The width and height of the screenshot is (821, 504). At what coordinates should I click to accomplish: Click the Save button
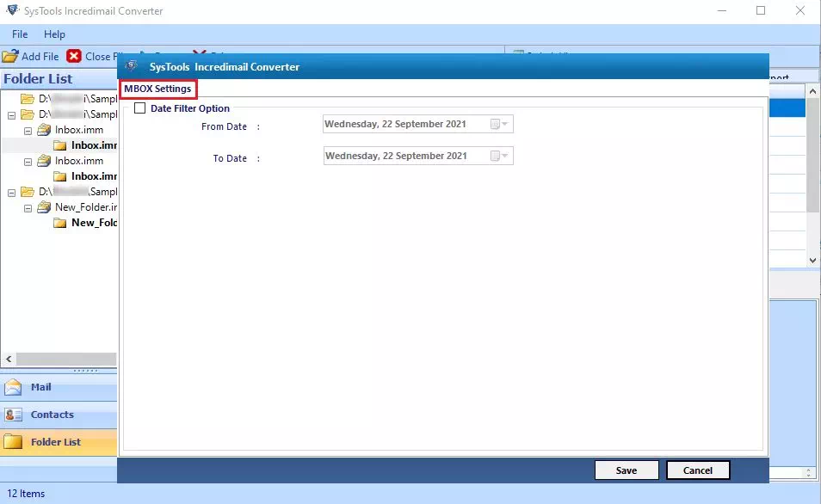627,470
